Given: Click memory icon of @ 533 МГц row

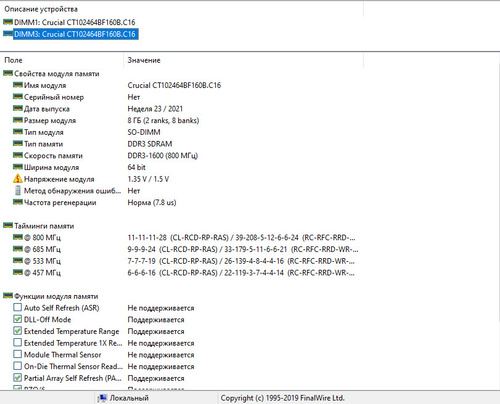Looking at the screenshot, I should (18, 261).
